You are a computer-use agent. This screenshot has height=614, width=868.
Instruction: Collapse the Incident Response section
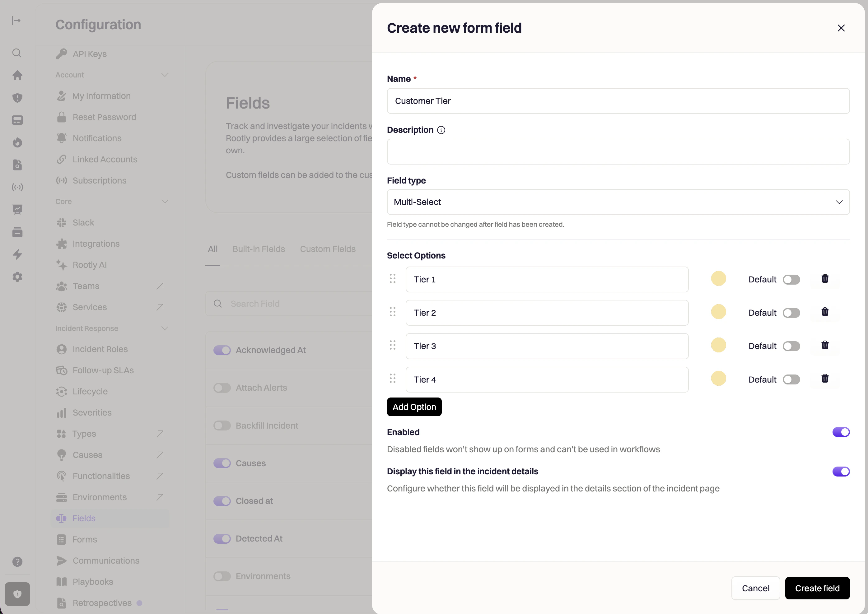click(165, 328)
